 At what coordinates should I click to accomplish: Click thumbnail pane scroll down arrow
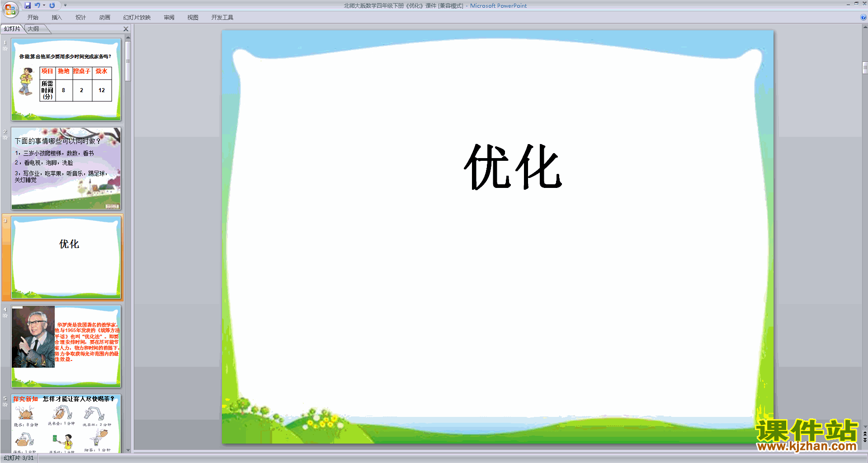coord(128,450)
